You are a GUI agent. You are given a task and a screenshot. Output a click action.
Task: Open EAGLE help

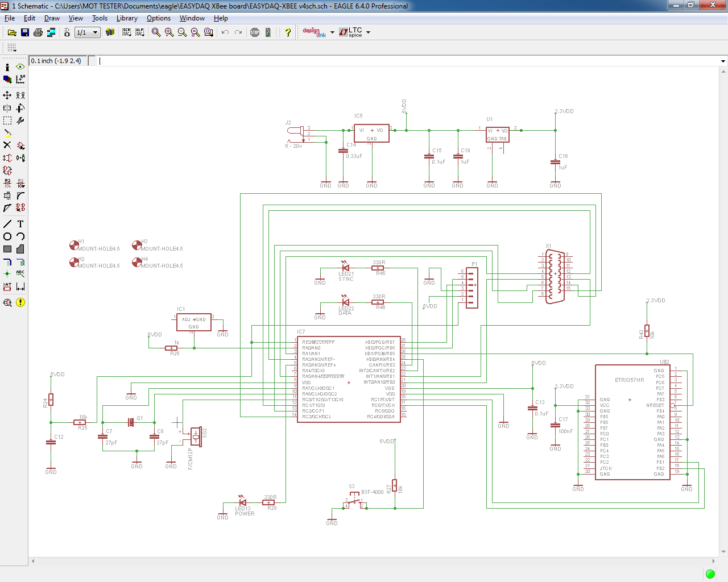click(x=288, y=32)
